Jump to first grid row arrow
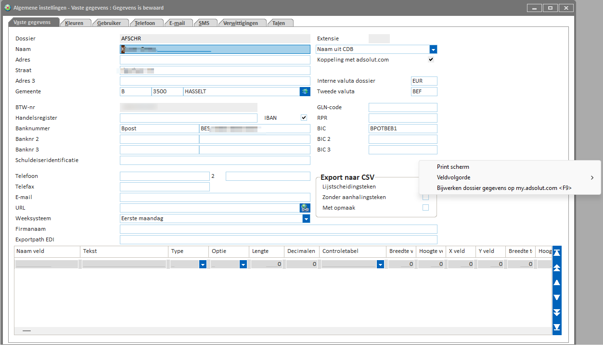Viewport: 603px width, 364px height. [x=557, y=252]
